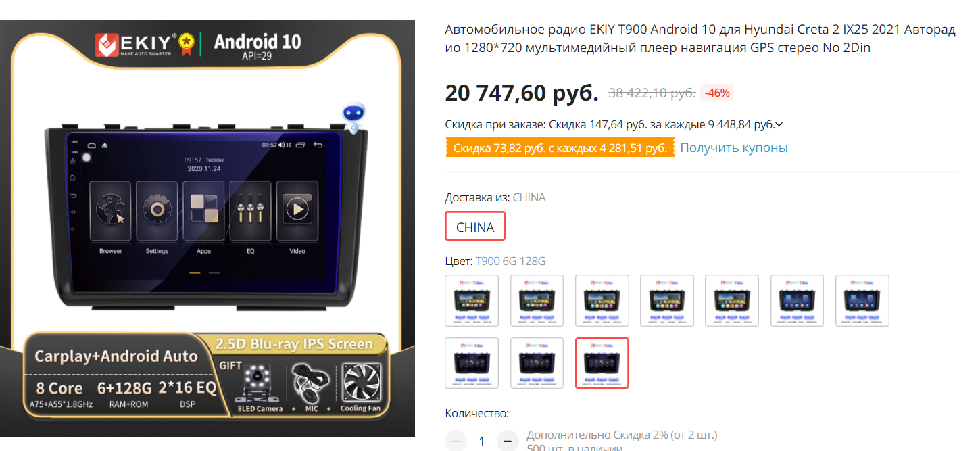Click the orange coupon discount banner
980x451 pixels.
[x=560, y=148]
